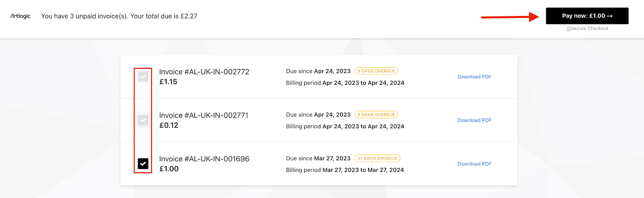This screenshot has width=644, height=198.
Task: Download PDF for invoice AL-UK-IN-001696
Action: tap(474, 164)
